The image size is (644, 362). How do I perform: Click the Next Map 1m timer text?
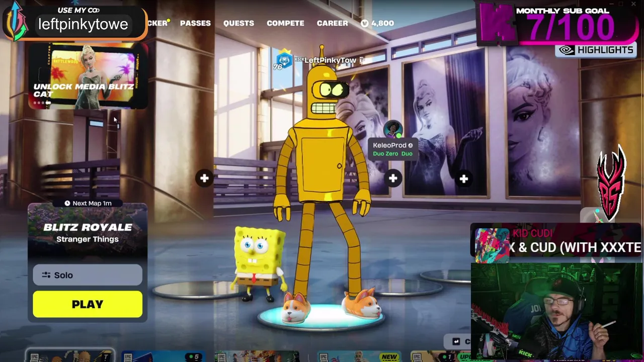coord(92,203)
